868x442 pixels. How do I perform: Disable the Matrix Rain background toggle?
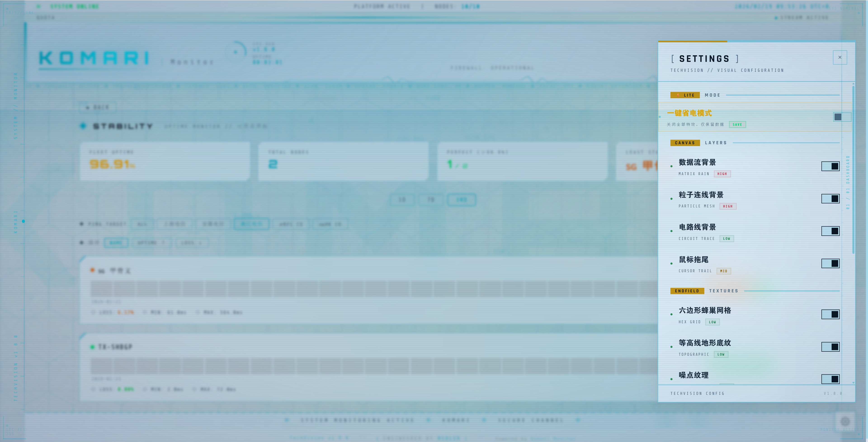830,166
